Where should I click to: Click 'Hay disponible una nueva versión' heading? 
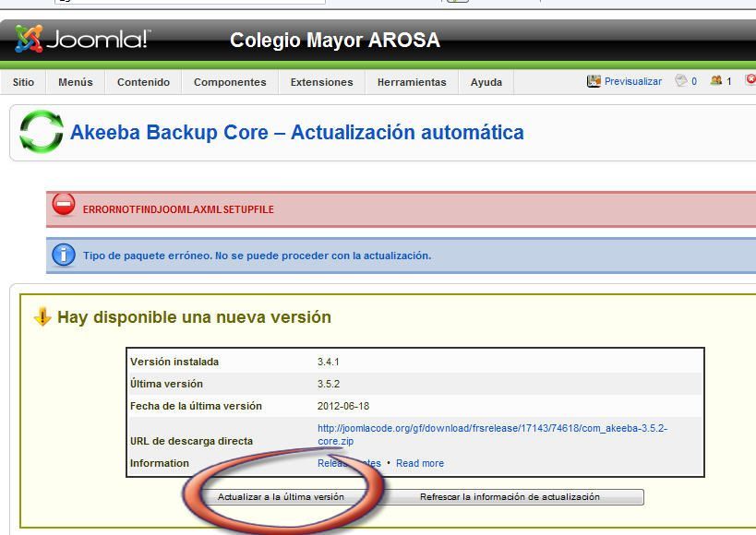pos(194,317)
